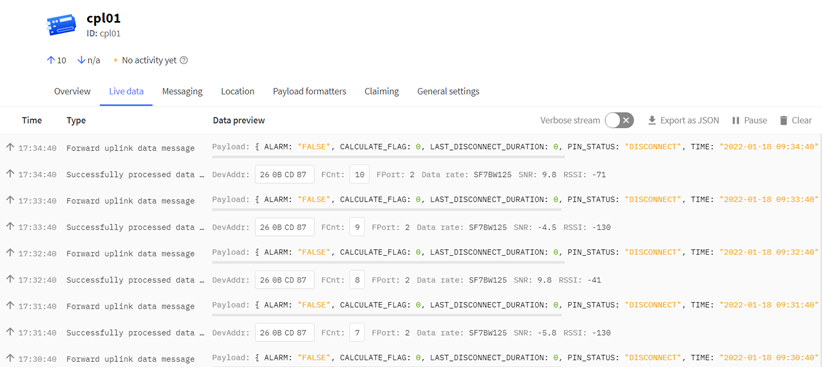This screenshot has height=367, width=822.
Task: Click uplink arrow of 17:33:40 Forward uplink row
Action: [10, 200]
